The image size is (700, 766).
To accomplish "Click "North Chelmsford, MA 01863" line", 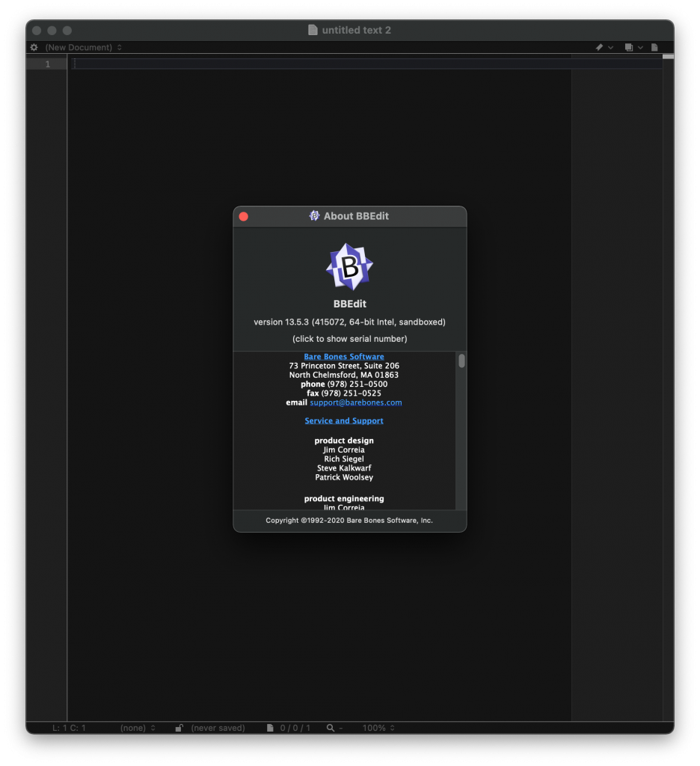I will pos(344,376).
